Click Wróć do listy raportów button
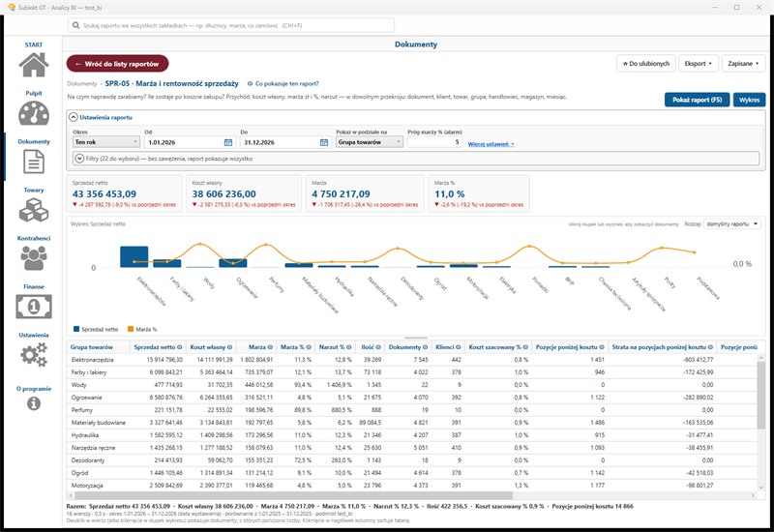The width and height of the screenshot is (774, 532). (x=117, y=64)
